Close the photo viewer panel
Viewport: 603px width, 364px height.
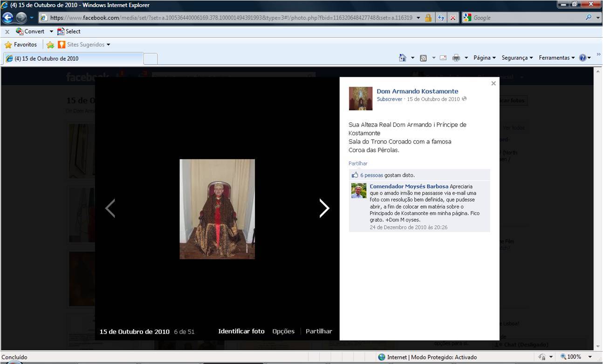(x=493, y=83)
